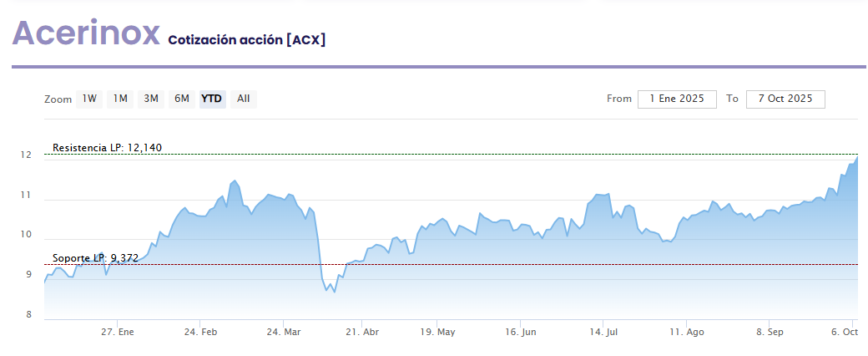Switch chart zoom to 3M

click(151, 99)
